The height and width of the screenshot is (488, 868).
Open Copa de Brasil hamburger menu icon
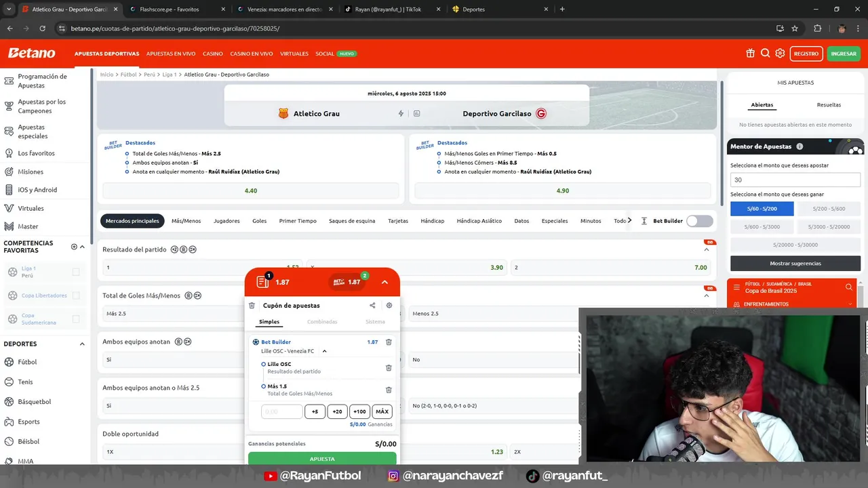click(736, 287)
